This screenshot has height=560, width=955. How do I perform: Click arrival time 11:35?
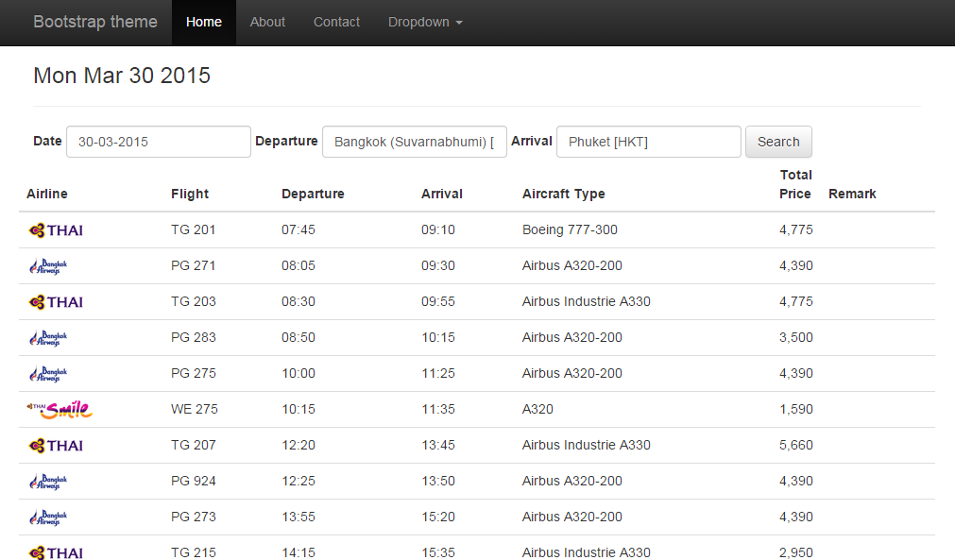click(x=438, y=409)
